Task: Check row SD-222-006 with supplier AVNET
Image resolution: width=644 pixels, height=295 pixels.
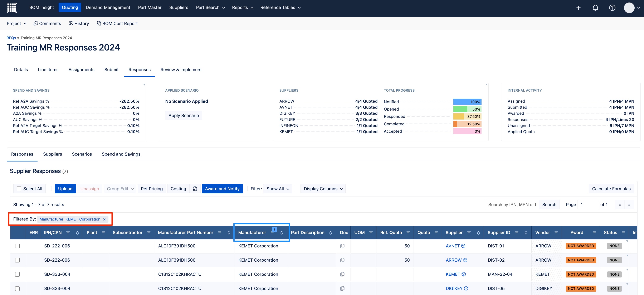Action: (x=17, y=246)
